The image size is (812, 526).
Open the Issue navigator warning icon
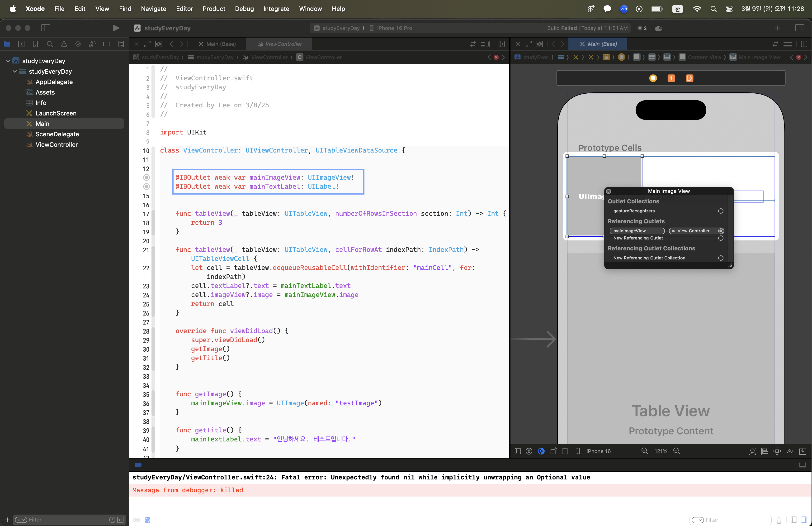(64, 44)
